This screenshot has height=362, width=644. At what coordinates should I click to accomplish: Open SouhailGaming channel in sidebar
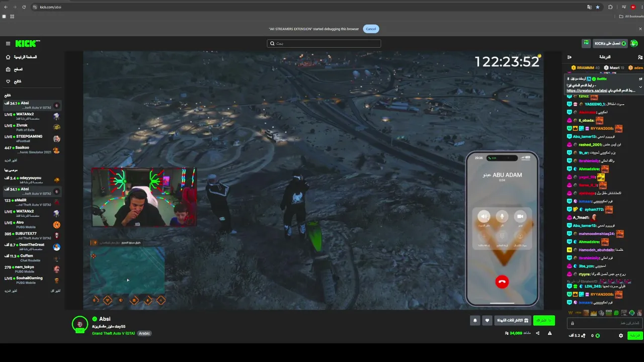[32, 280]
